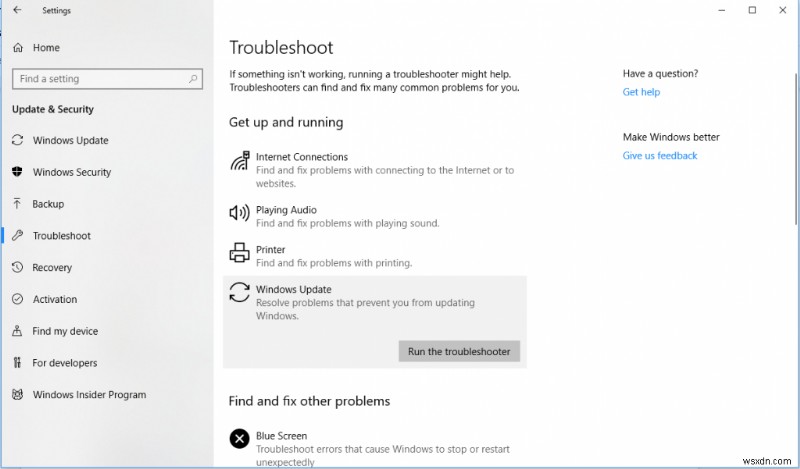Open Find my device settings
This screenshot has height=469, width=800.
(65, 331)
